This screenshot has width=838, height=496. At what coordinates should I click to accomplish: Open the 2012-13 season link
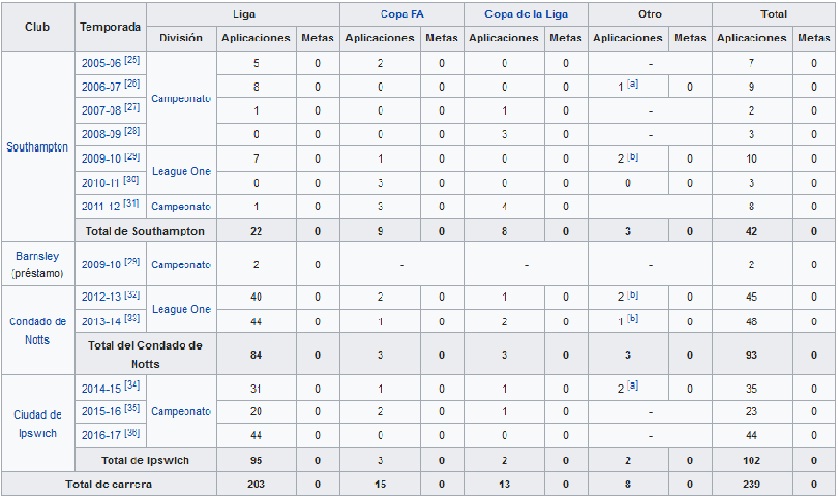pyautogui.click(x=102, y=297)
